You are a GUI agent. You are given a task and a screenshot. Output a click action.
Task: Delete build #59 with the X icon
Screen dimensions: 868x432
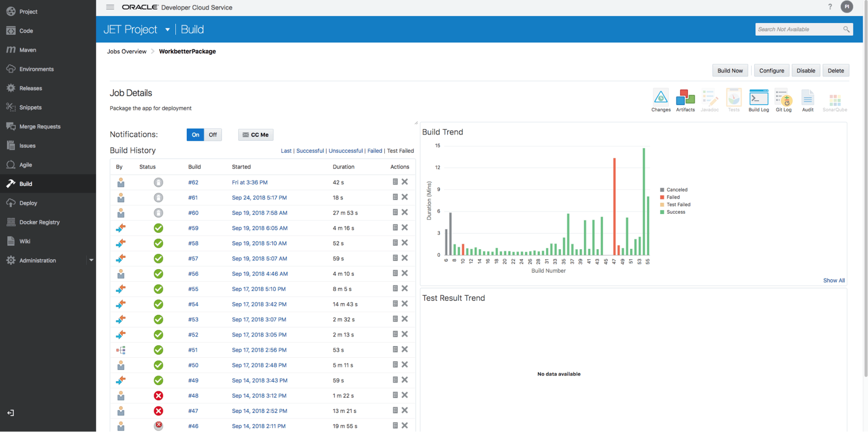(405, 228)
